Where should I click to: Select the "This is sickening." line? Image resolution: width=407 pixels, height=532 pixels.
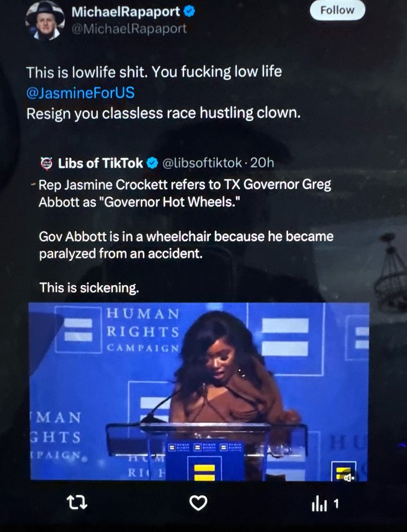[x=89, y=288]
